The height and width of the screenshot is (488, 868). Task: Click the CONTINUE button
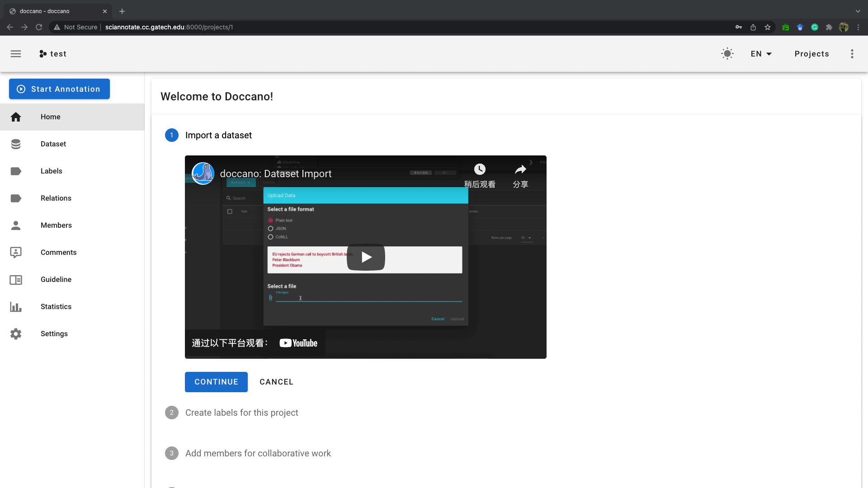pos(217,382)
